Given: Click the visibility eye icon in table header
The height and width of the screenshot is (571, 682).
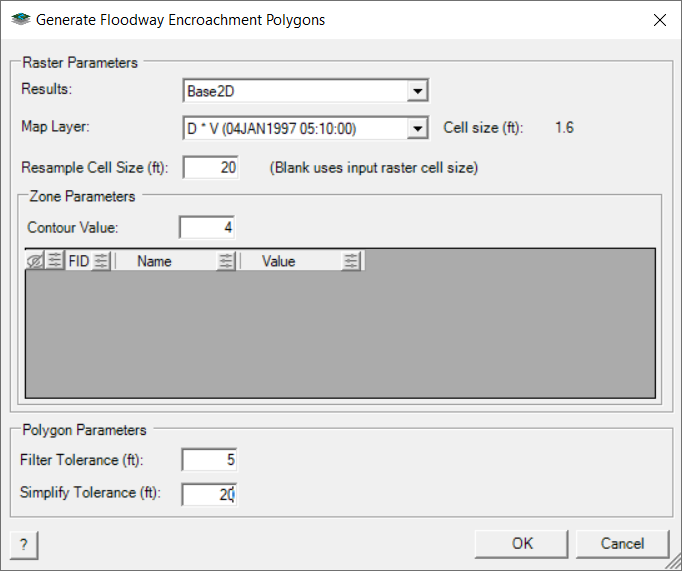Looking at the screenshot, I should pos(35,261).
